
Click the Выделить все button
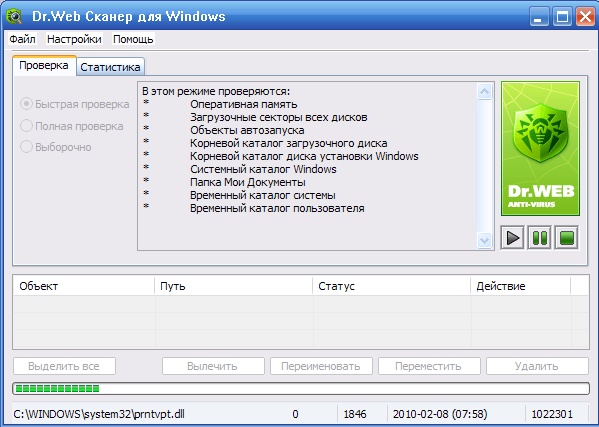tap(64, 366)
